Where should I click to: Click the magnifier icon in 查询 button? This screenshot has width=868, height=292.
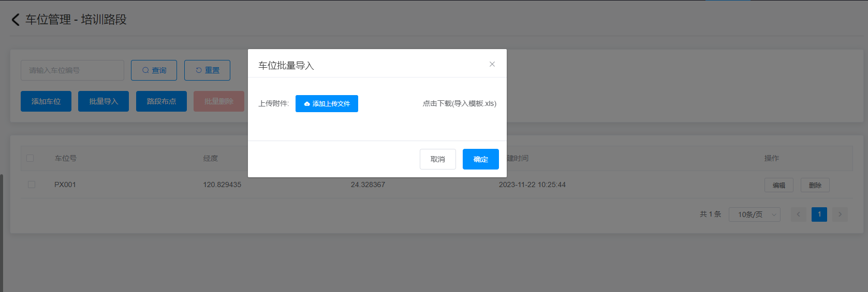pos(145,70)
